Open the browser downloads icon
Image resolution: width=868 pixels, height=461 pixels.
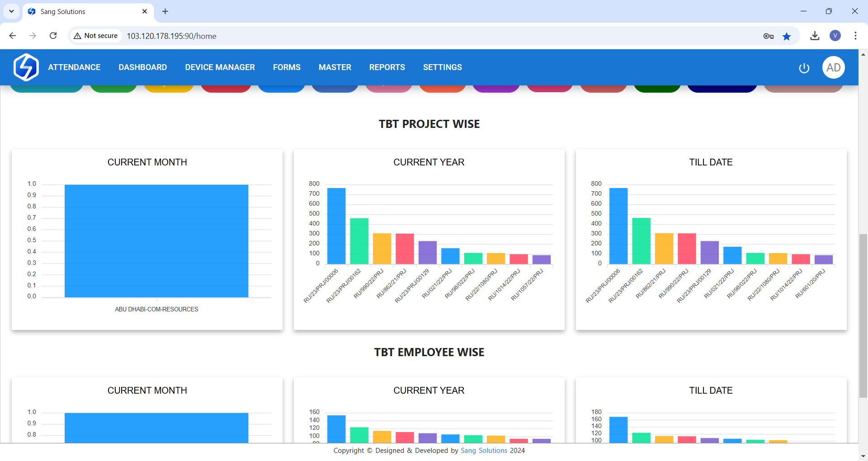(815, 36)
